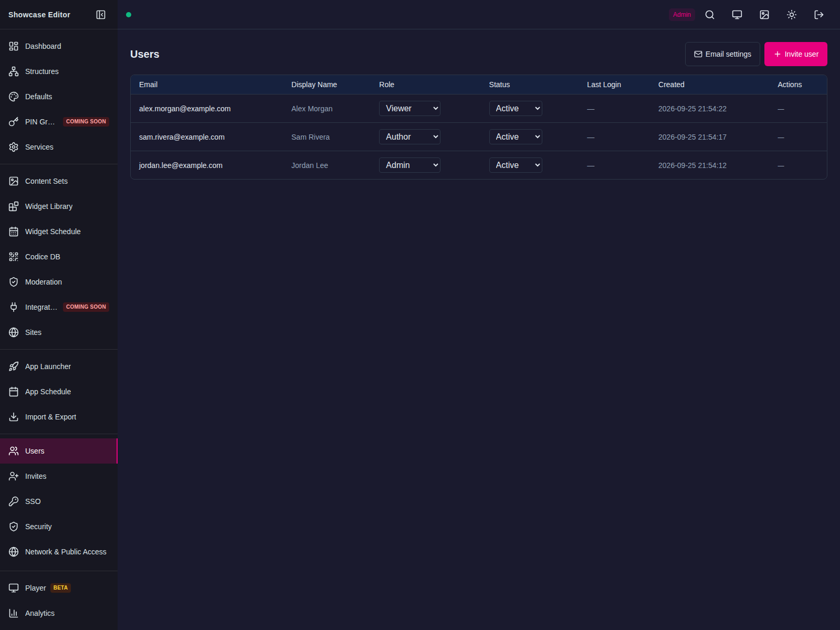Open Content Sets page
Viewport: 840px width, 630px height.
pyautogui.click(x=59, y=181)
